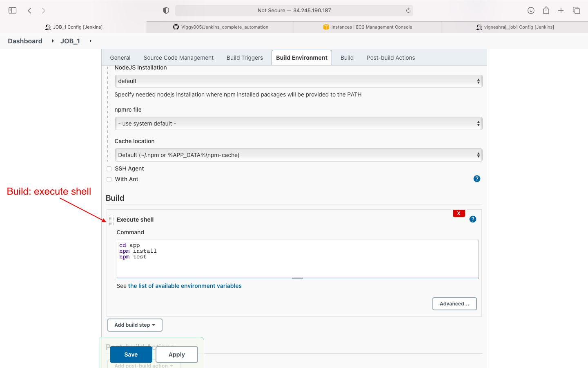Click the privacy shield icon

[166, 11]
